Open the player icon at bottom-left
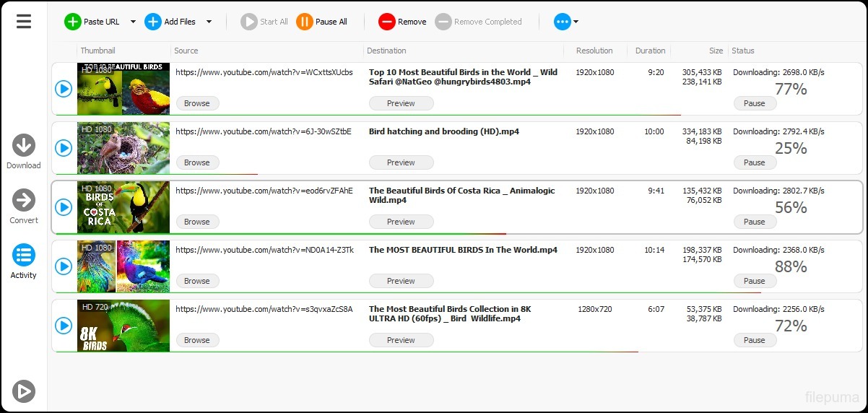The width and height of the screenshot is (868, 413). pos(24,391)
